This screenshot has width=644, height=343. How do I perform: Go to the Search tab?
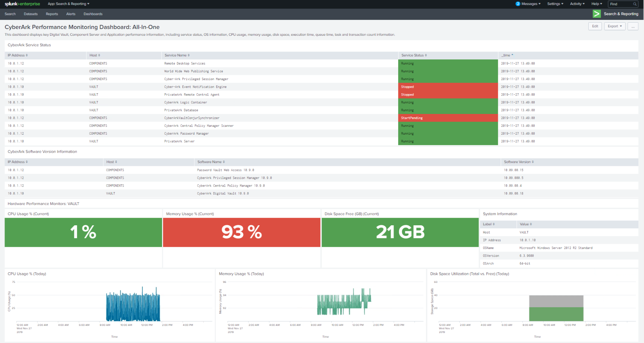[10, 14]
